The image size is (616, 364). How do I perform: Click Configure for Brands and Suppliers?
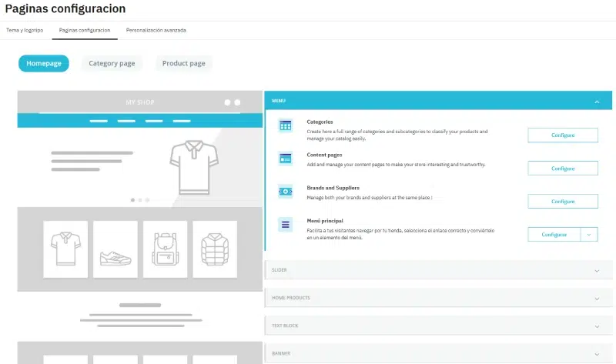click(x=563, y=202)
